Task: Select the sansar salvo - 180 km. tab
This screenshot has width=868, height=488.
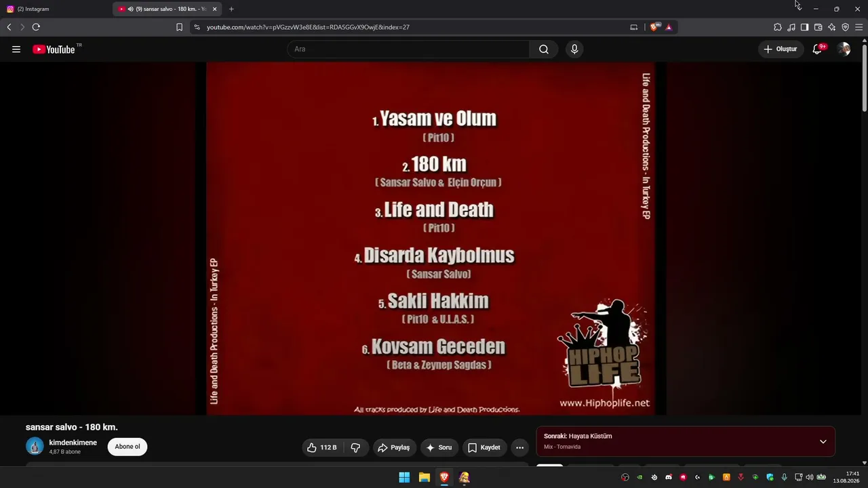Action: (167, 9)
